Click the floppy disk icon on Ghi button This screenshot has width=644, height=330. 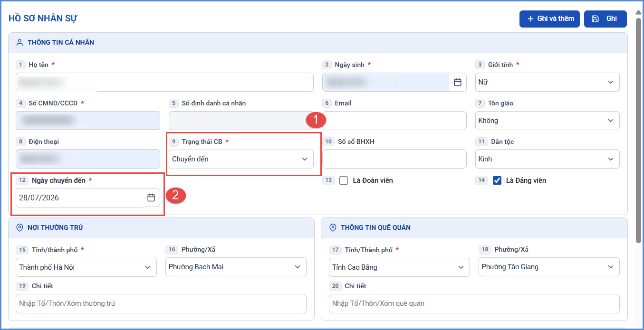[x=595, y=19]
